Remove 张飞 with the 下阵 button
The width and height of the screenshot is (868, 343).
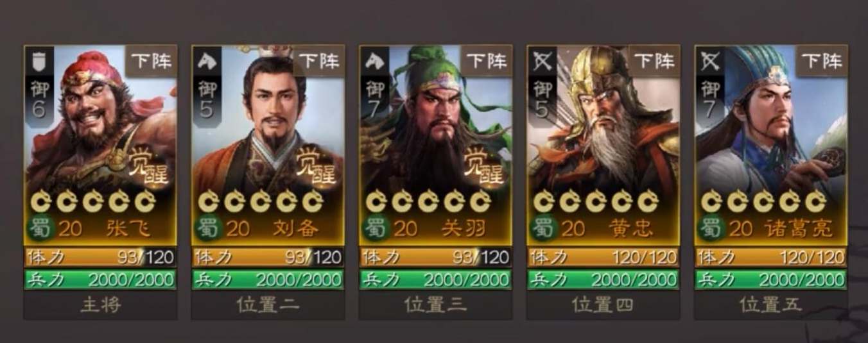[x=151, y=61]
